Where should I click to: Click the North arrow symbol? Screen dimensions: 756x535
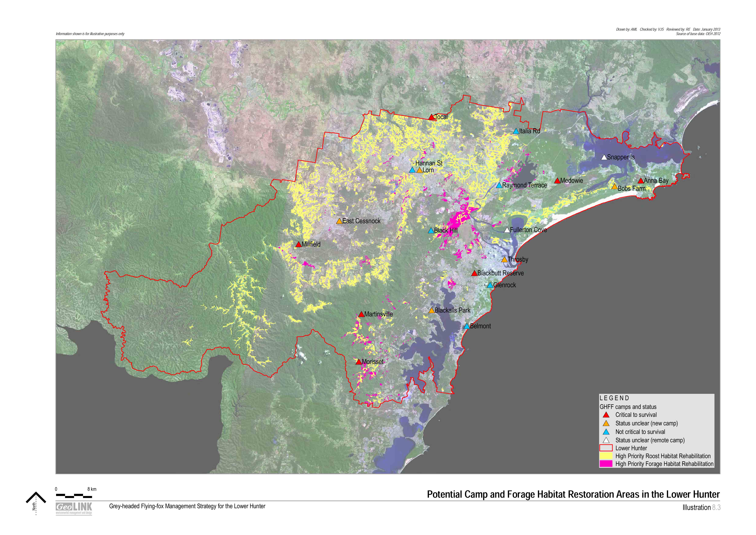point(36,503)
